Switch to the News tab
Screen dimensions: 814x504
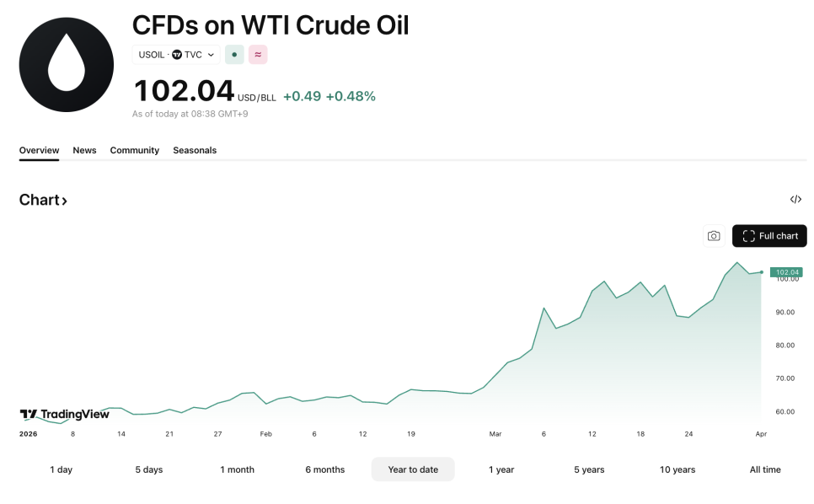coord(84,150)
